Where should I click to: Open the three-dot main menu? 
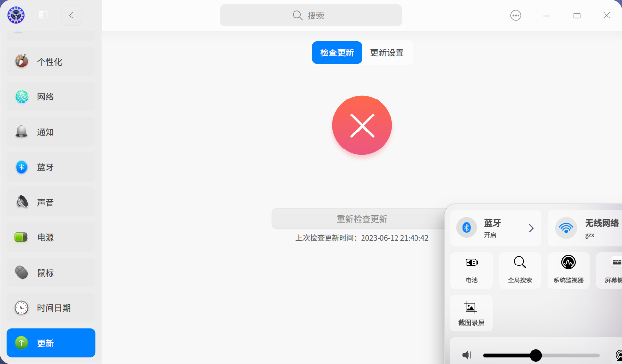pos(516,15)
